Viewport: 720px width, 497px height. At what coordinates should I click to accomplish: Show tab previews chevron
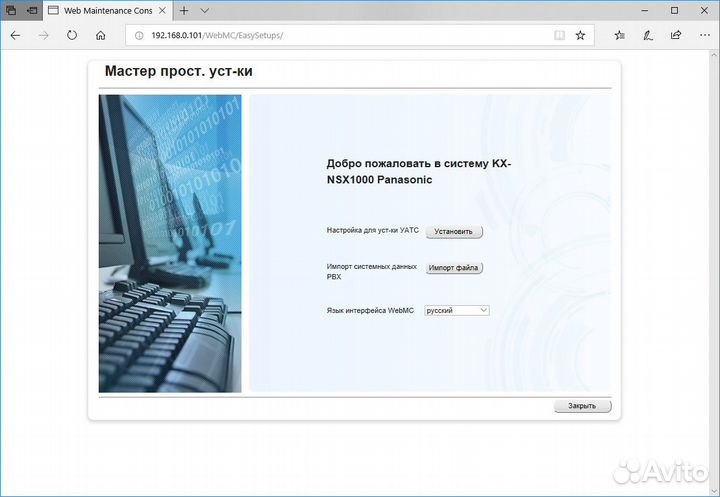205,11
